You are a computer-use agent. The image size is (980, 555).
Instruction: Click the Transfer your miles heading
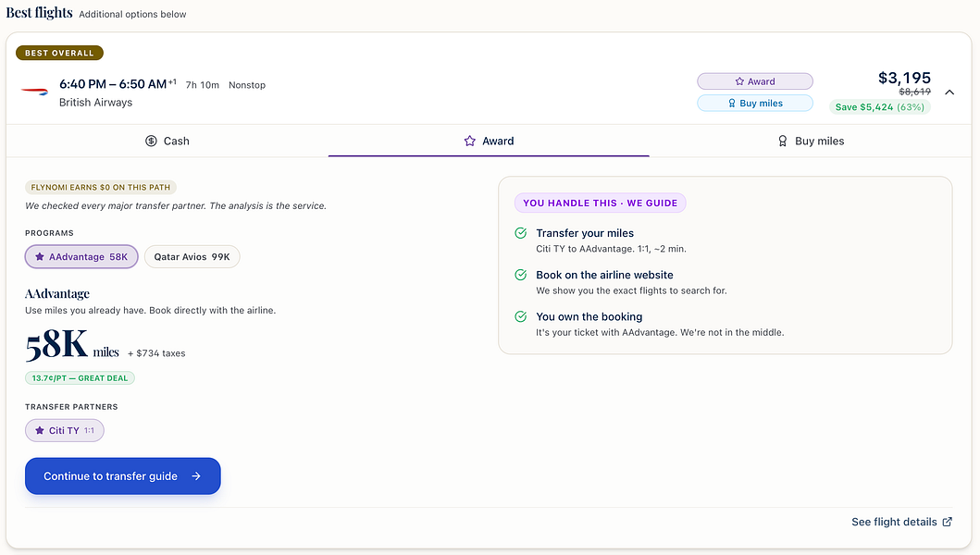[x=584, y=233]
